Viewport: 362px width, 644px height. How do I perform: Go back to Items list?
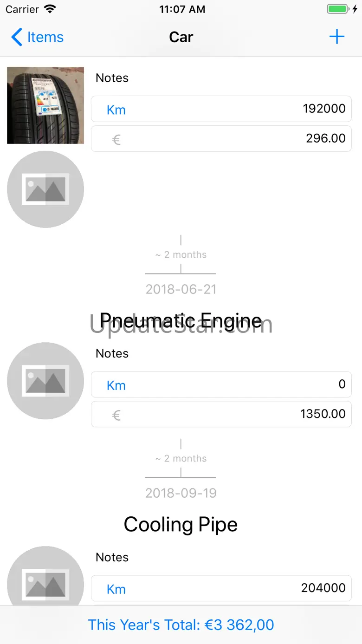pos(38,37)
